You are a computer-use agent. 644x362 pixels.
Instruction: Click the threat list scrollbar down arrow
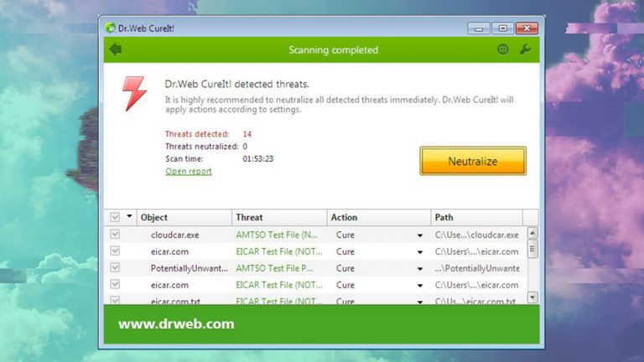(x=532, y=297)
